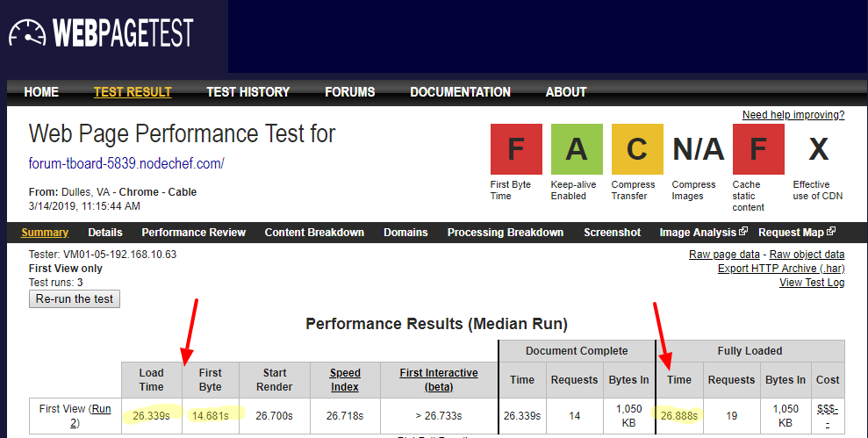Click Export HTTP Archive (.har) link

(x=781, y=269)
